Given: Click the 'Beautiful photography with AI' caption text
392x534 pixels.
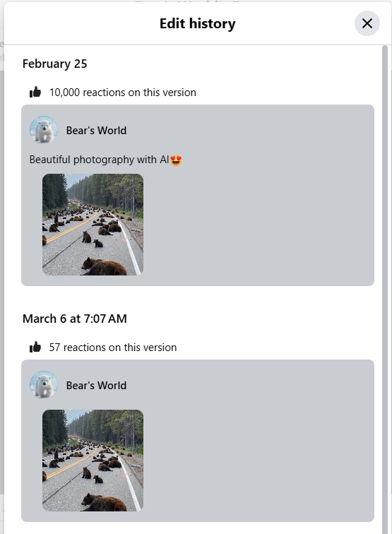Looking at the screenshot, I should pyautogui.click(x=99, y=160).
